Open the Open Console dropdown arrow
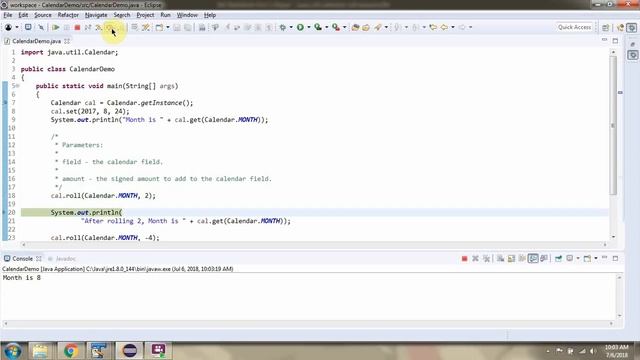Screen dimensions: 640x360 (596, 258)
